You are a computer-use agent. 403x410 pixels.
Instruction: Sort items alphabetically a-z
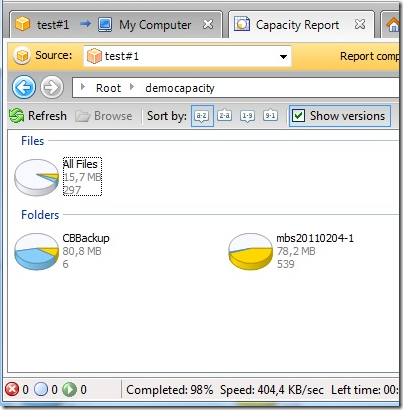(202, 116)
